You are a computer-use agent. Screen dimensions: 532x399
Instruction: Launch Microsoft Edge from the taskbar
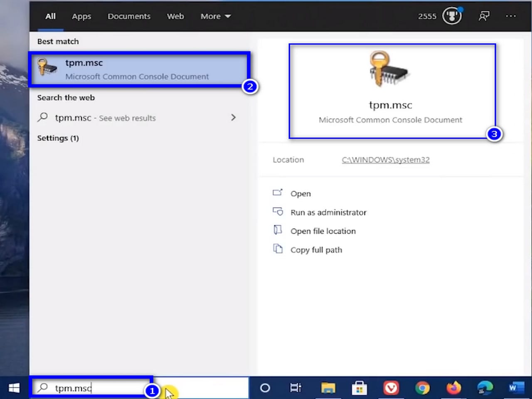[485, 388]
